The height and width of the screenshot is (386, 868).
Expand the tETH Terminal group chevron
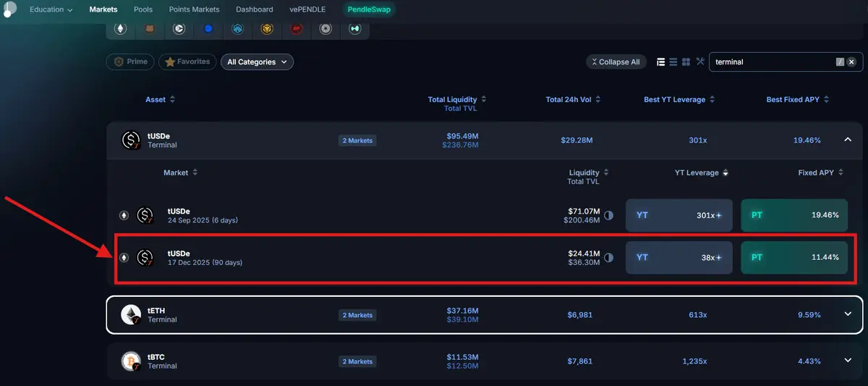[x=848, y=314]
